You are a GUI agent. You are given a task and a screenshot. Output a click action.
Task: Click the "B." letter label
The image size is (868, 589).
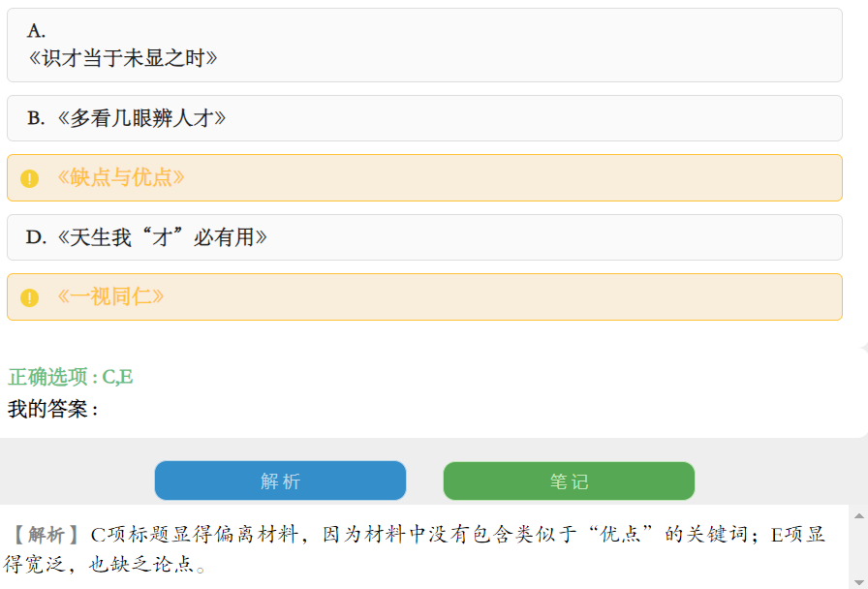click(x=37, y=118)
